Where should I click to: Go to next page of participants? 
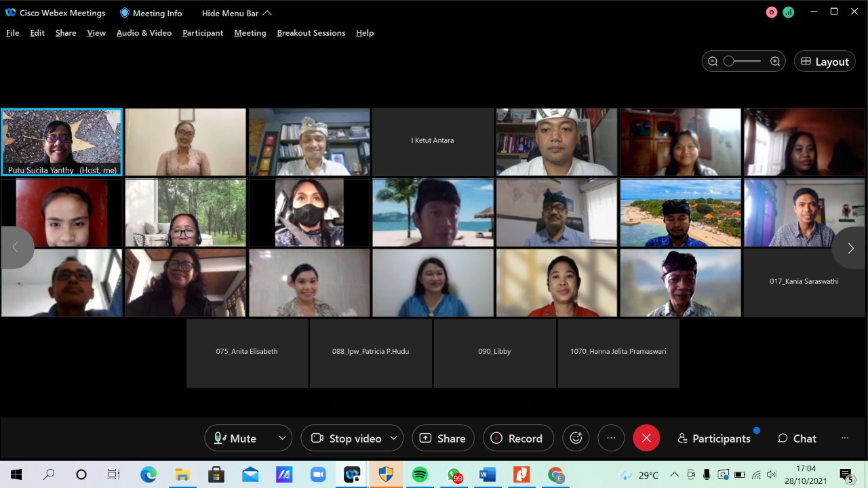click(x=850, y=248)
